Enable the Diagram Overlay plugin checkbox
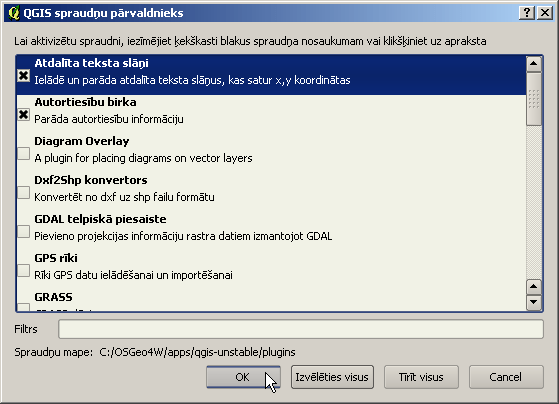Image resolution: width=559 pixels, height=404 pixels. (x=24, y=154)
